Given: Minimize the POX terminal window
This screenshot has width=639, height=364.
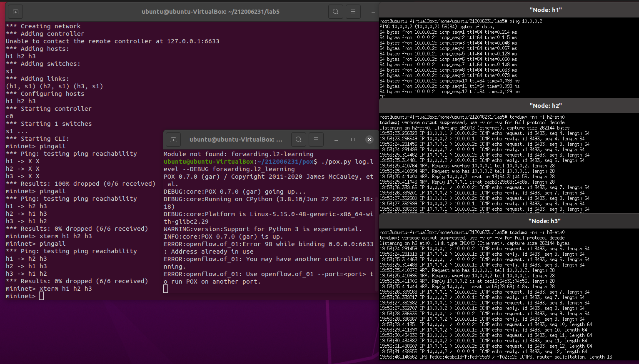Looking at the screenshot, I should point(336,140).
